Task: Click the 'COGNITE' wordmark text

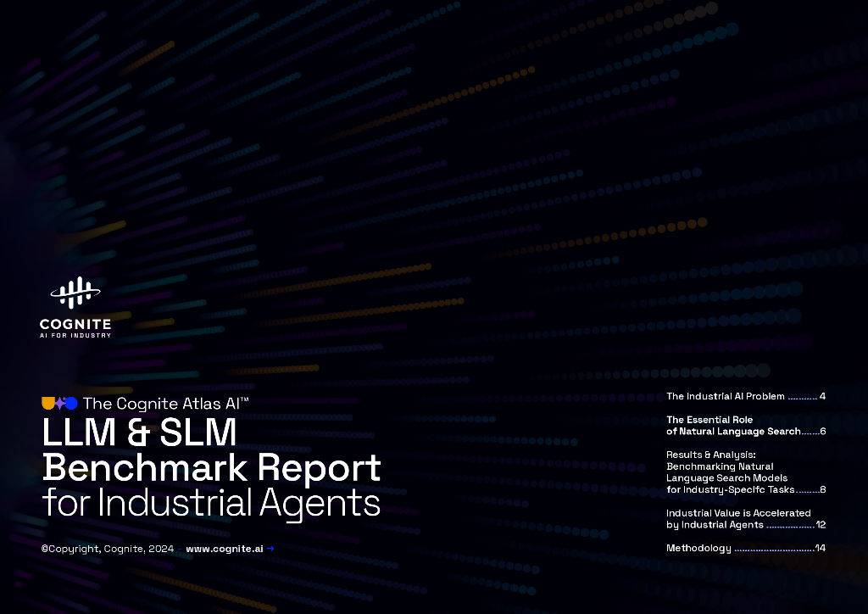Action: tap(75, 324)
